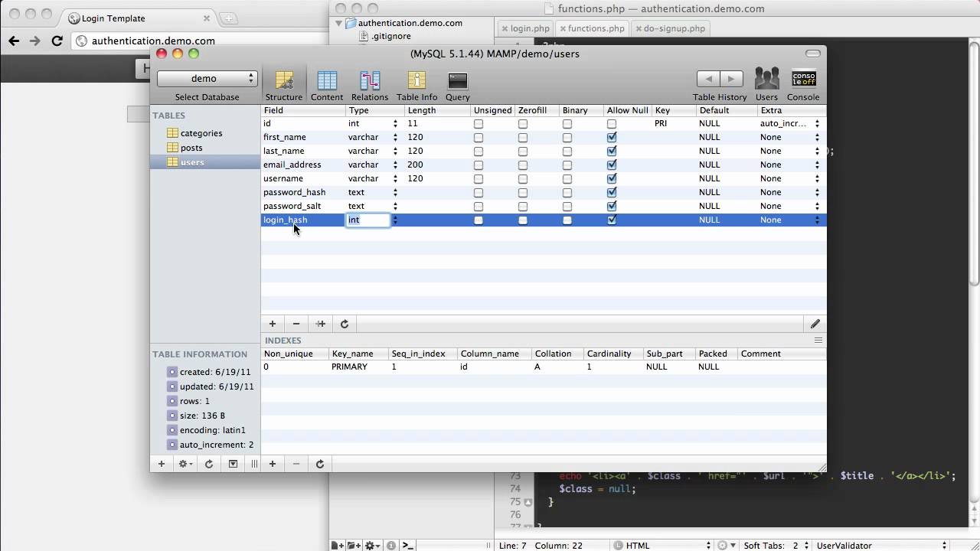This screenshot has height=551, width=980.
Task: Open the Type dropdown for email_address
Action: pyautogui.click(x=395, y=165)
